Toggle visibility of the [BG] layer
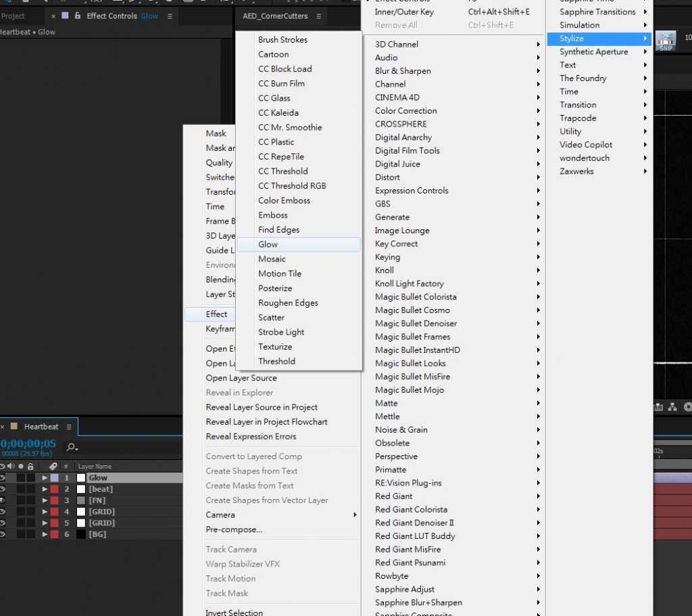This screenshot has height=616, width=692. pos(3,534)
